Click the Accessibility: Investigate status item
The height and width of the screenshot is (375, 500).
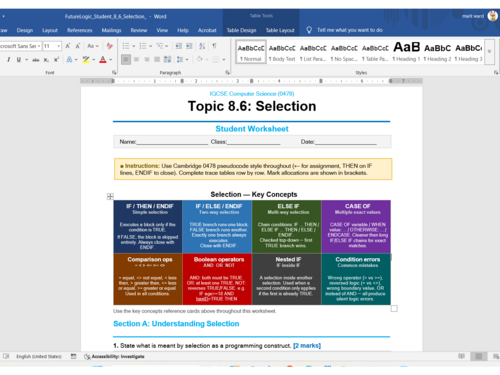pyautogui.click(x=114, y=357)
